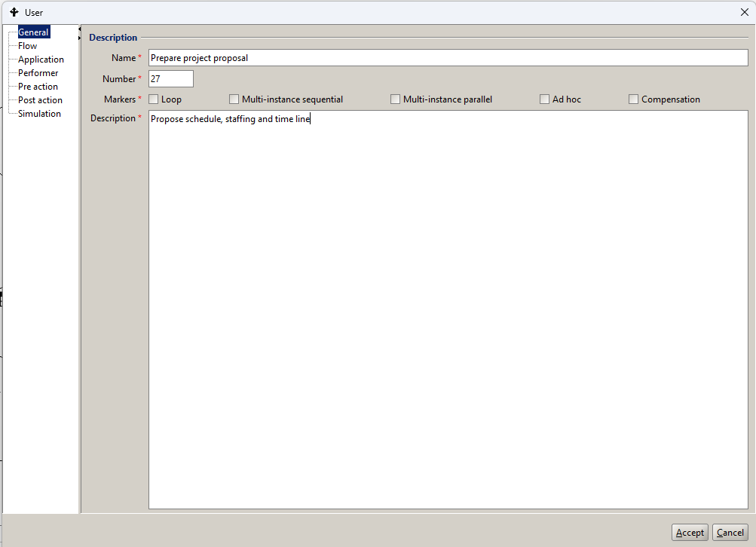Click inside the Description text area
This screenshot has width=756, height=547.
pyautogui.click(x=448, y=309)
